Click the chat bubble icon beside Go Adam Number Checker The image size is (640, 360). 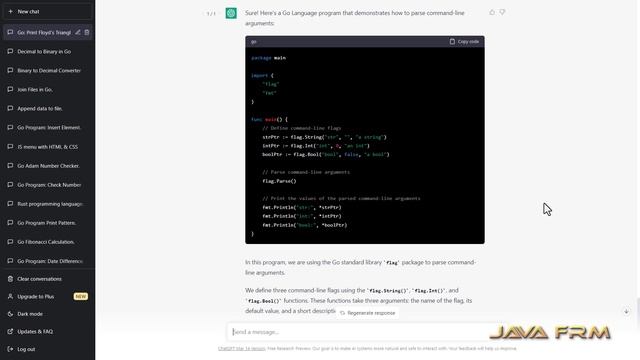(x=10, y=166)
